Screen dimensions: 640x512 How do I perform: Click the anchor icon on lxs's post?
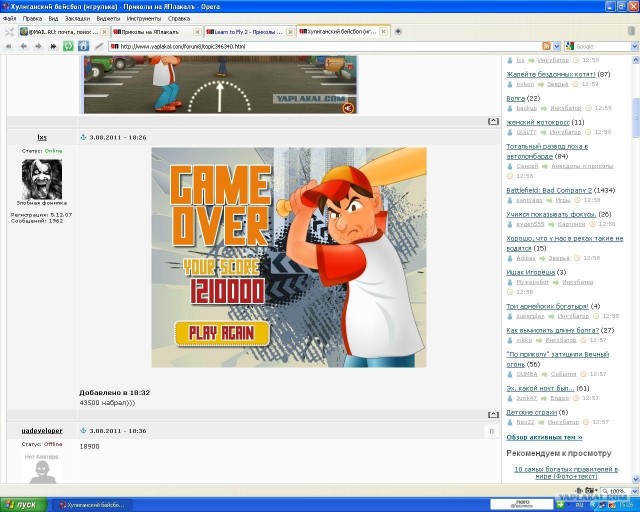click(83, 137)
